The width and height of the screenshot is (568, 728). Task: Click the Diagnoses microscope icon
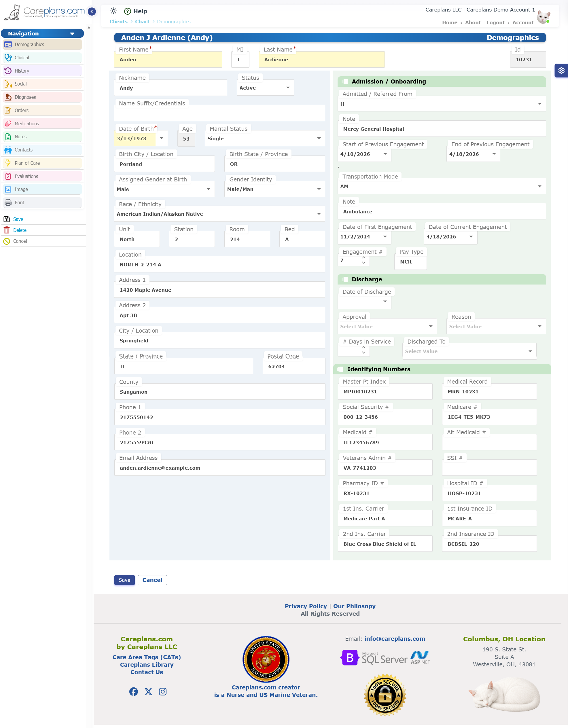pos(8,97)
